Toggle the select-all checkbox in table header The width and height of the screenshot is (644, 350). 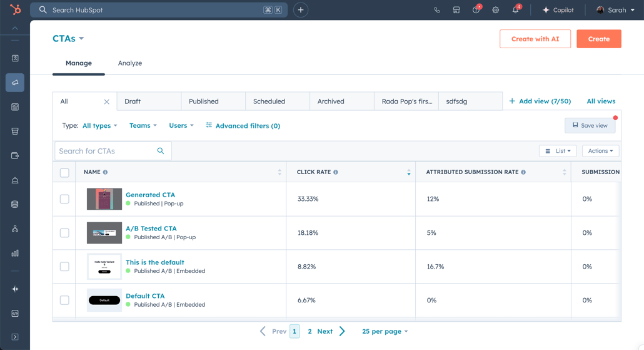64,173
